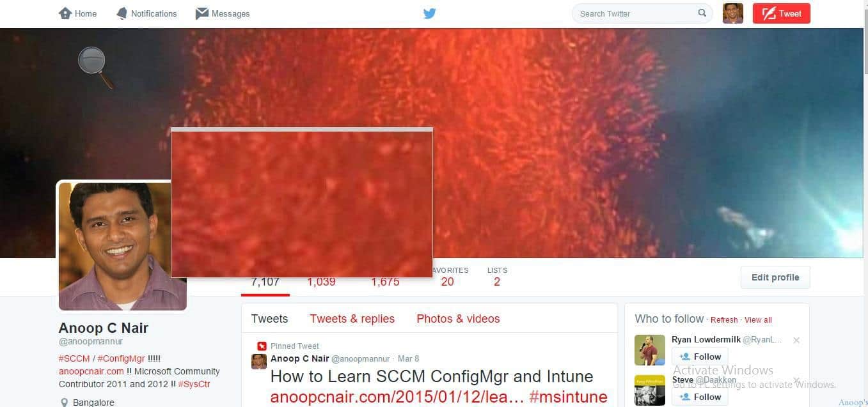Click the Home icon in navigation bar
The image size is (868, 407).
click(x=65, y=13)
